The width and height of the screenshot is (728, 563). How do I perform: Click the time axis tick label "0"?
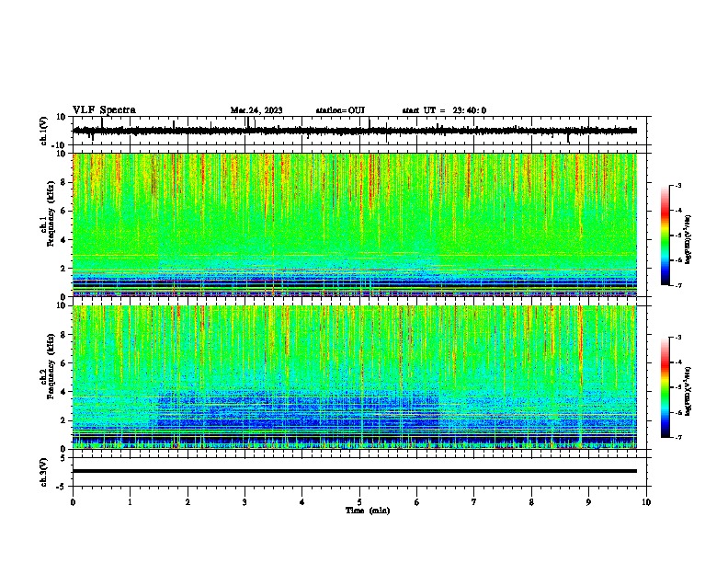[73, 502]
